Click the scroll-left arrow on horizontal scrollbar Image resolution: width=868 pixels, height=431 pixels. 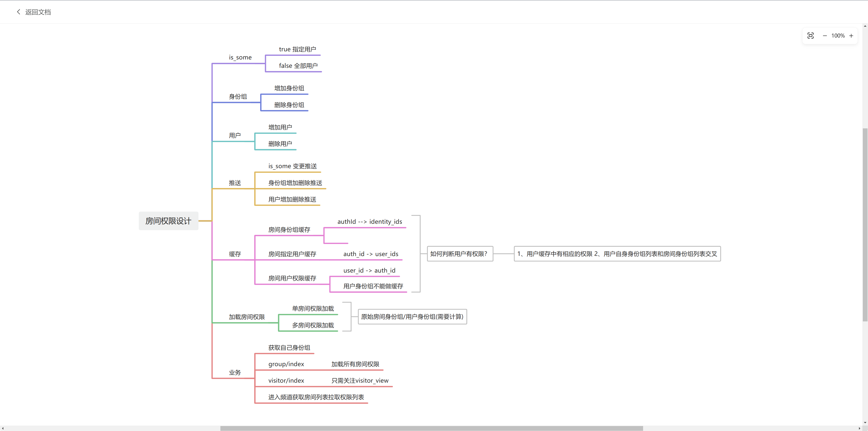pyautogui.click(x=3, y=428)
